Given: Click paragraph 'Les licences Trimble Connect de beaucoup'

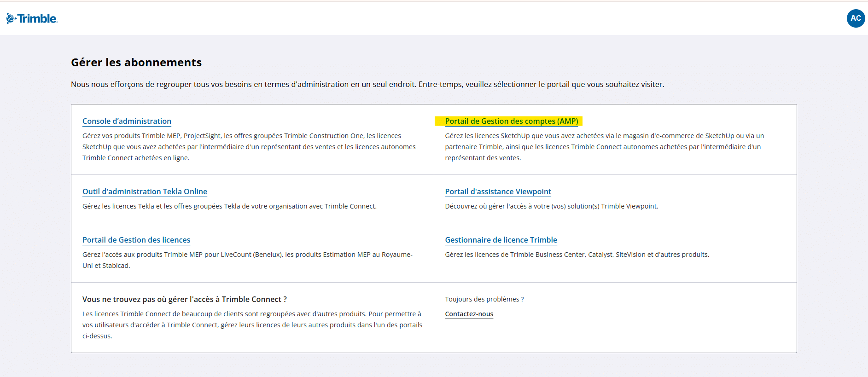Looking at the screenshot, I should [252, 325].
